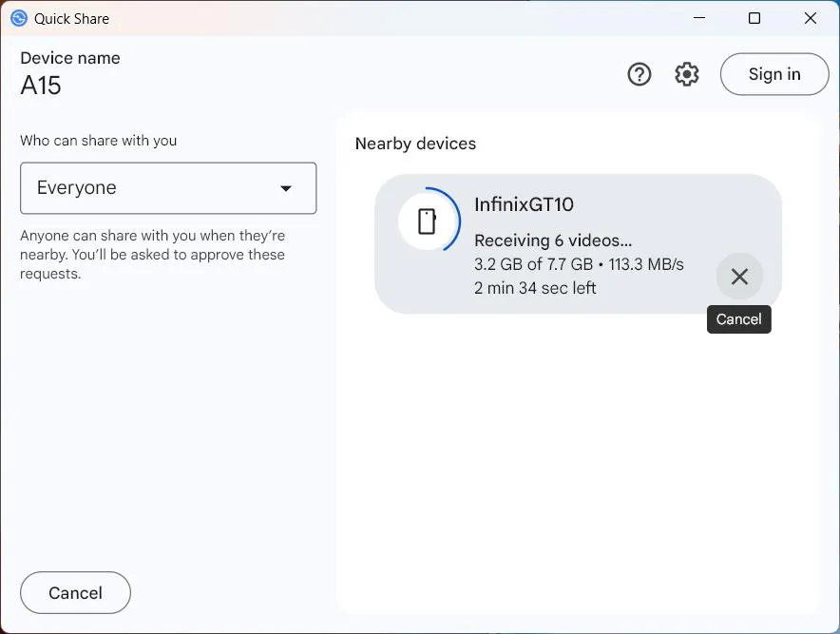Click the Cancel tooltip under the X
The image size is (840, 634).
point(738,319)
